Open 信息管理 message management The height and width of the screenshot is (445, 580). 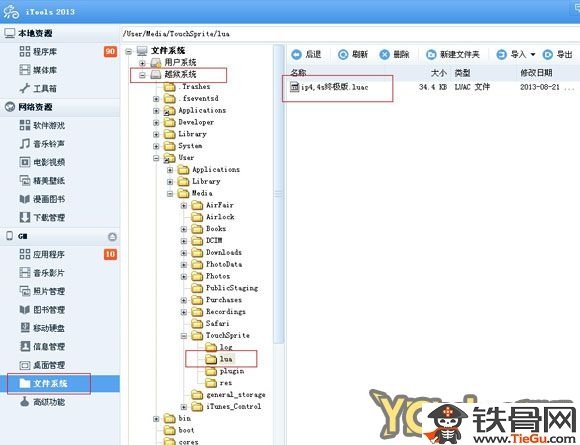coord(49,347)
